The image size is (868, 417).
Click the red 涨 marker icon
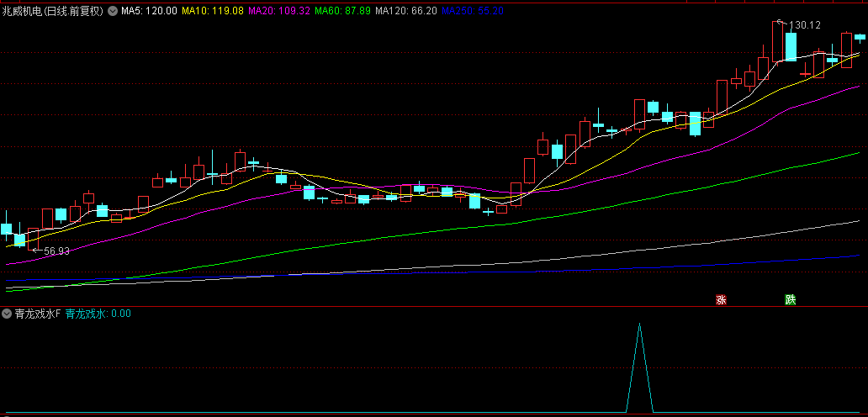click(x=721, y=300)
